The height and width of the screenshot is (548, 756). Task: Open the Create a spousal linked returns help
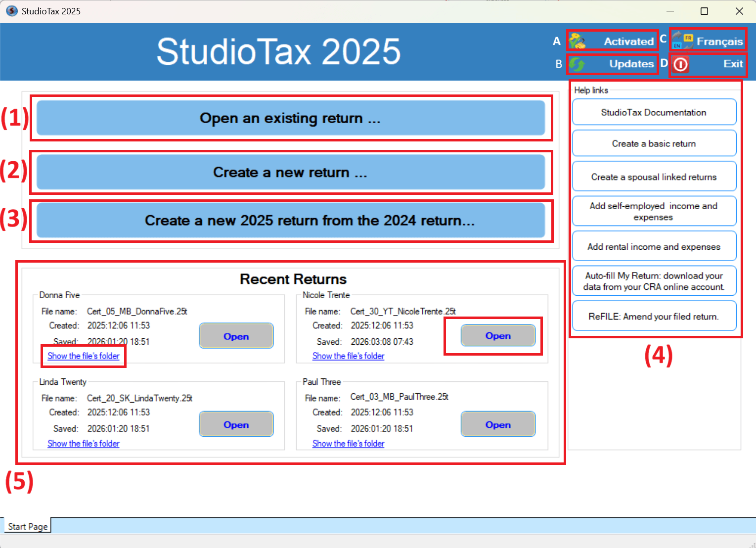[654, 177]
